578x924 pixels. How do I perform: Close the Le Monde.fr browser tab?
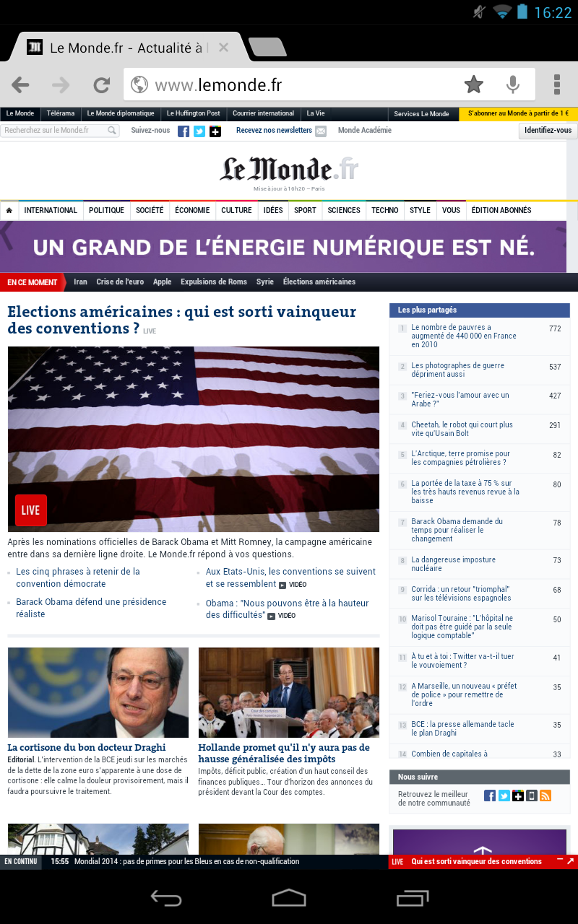coord(223,48)
